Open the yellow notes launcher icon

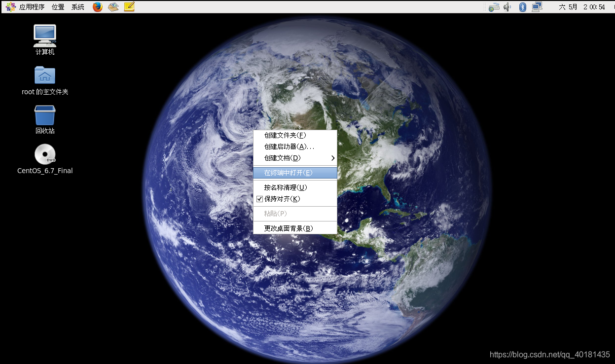click(129, 7)
